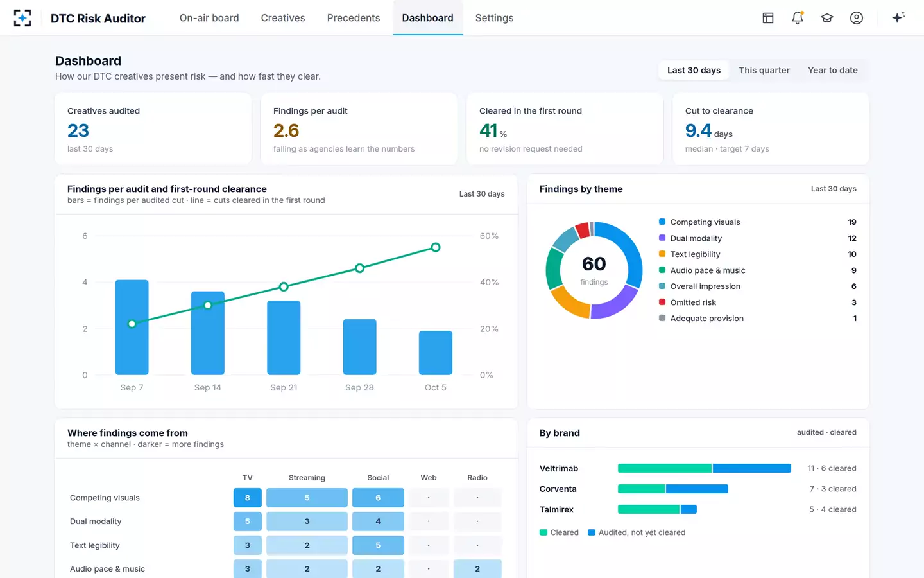Click the DTC Risk Auditor logo icon
The width and height of the screenshot is (924, 578).
click(x=22, y=18)
